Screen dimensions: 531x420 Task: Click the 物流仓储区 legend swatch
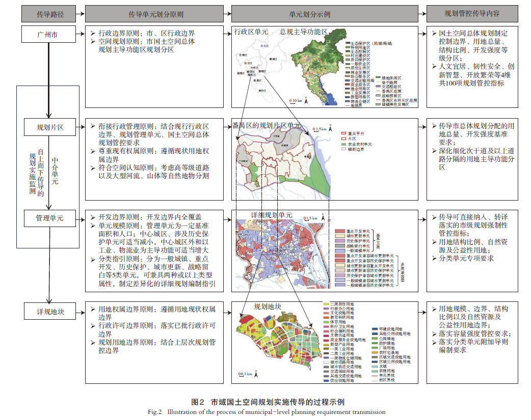click(348, 101)
